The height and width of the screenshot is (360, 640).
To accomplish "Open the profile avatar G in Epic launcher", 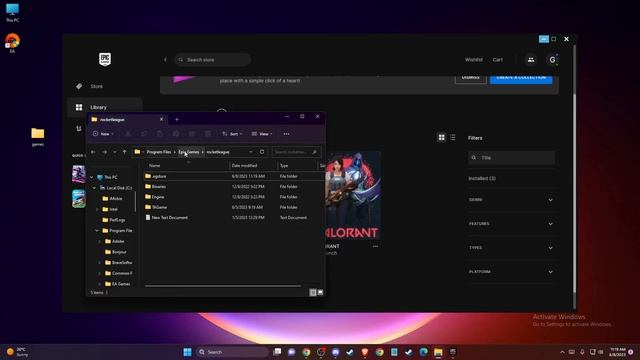I will click(552, 60).
